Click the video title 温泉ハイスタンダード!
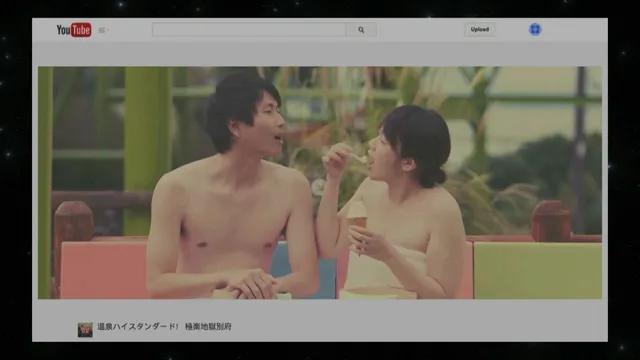 [138, 327]
